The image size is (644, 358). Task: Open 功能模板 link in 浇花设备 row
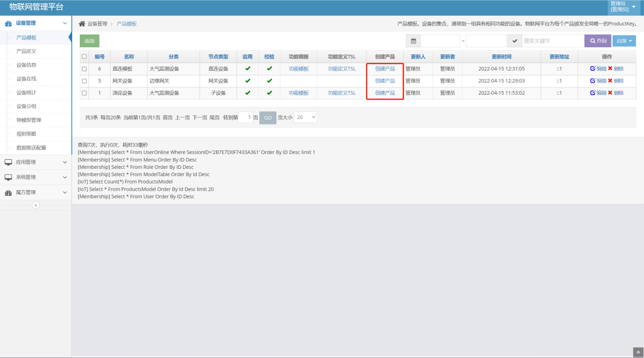tap(299, 93)
